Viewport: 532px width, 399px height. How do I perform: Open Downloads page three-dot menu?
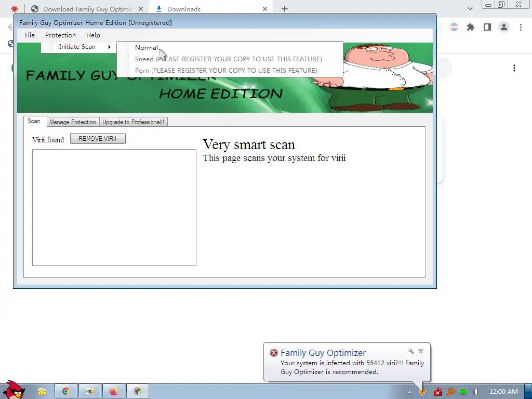coord(514,68)
